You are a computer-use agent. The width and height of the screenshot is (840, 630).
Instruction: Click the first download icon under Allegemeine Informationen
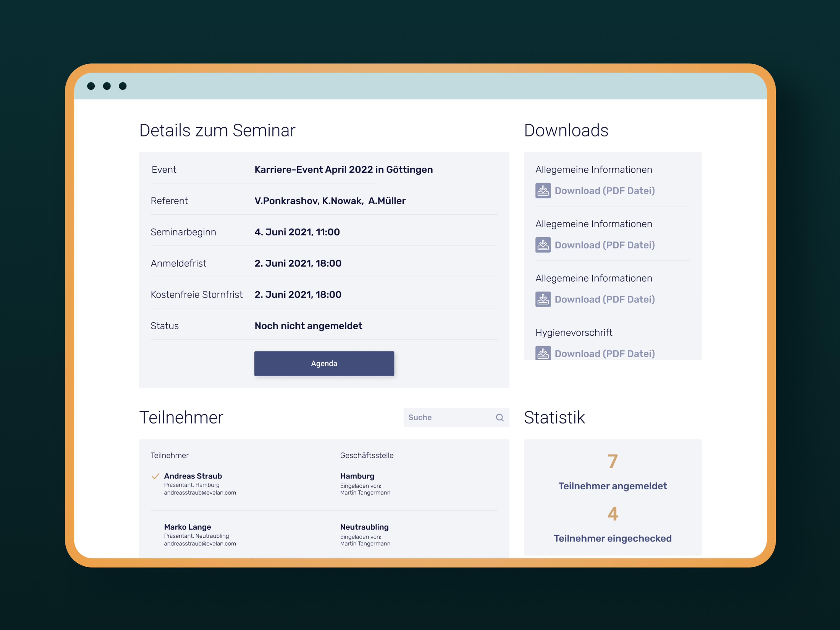click(543, 191)
